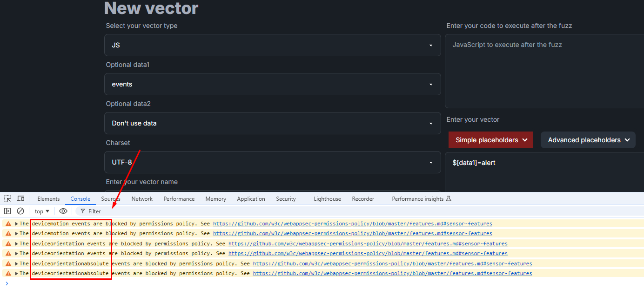Viewport: 644px width, 290px height.
Task: Click the Advanced placeholders button
Action: point(588,140)
